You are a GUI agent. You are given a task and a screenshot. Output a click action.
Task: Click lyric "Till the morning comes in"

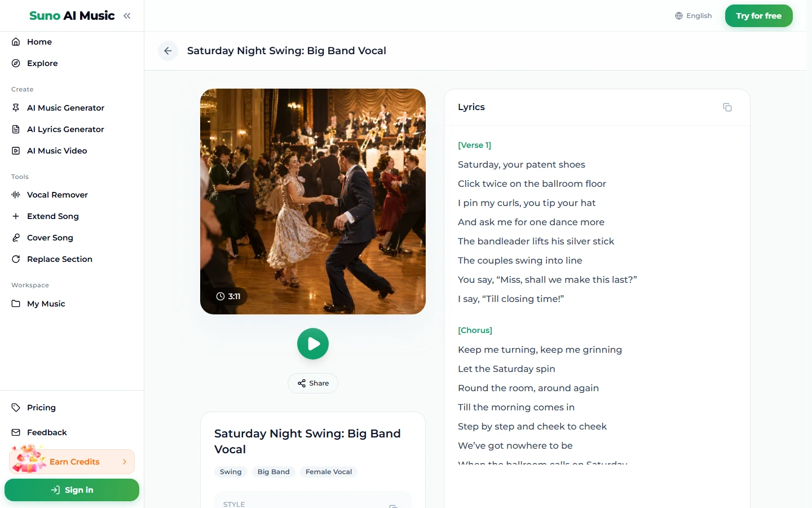[516, 407]
